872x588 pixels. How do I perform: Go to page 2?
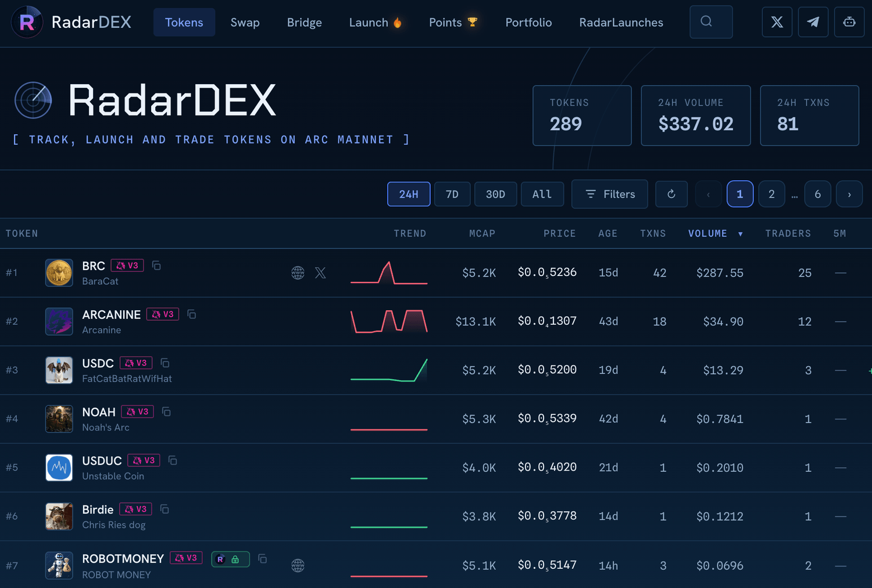[771, 194]
